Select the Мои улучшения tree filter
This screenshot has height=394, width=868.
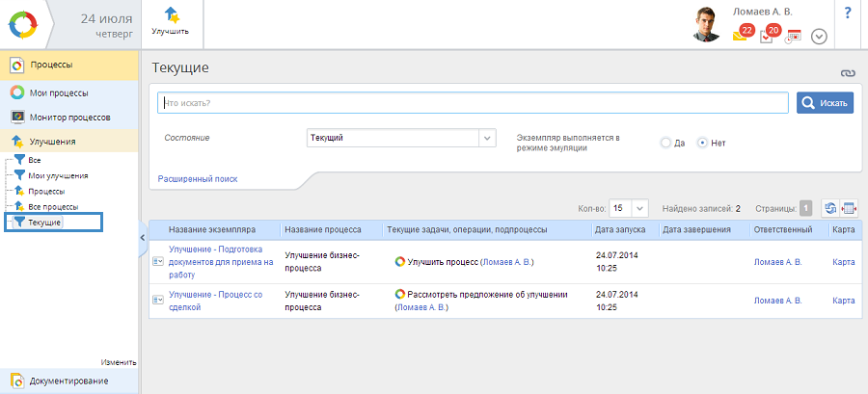pos(58,175)
